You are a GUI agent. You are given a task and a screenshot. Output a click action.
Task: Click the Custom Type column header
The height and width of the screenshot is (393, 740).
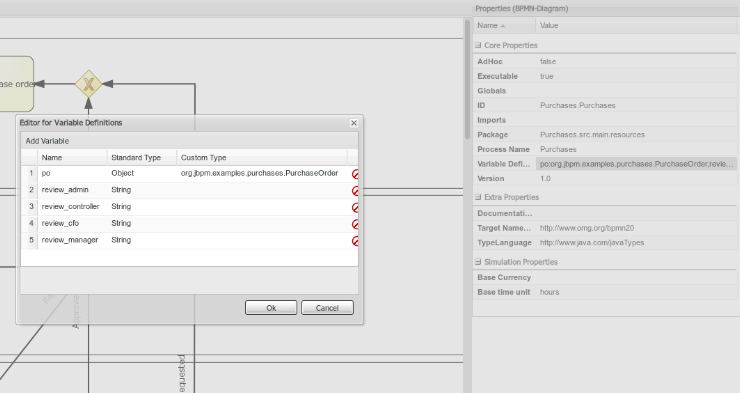pyautogui.click(x=262, y=158)
